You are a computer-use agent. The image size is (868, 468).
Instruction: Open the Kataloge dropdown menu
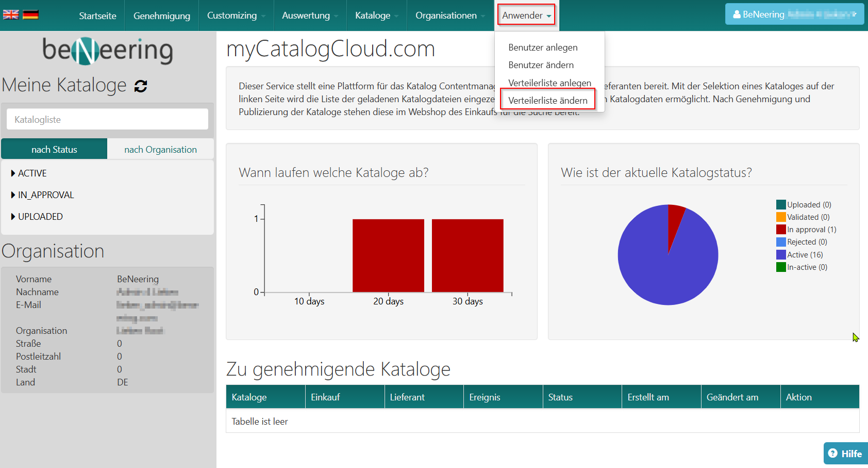376,15
